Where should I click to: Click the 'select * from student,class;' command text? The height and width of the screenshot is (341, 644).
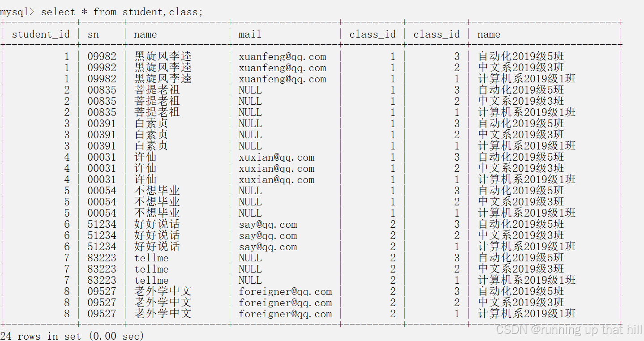pyautogui.click(x=122, y=12)
